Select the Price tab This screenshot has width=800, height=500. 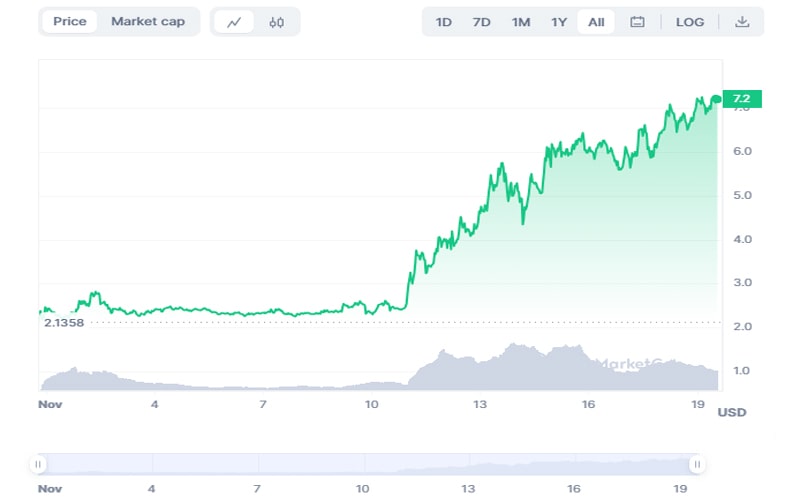pos(70,22)
